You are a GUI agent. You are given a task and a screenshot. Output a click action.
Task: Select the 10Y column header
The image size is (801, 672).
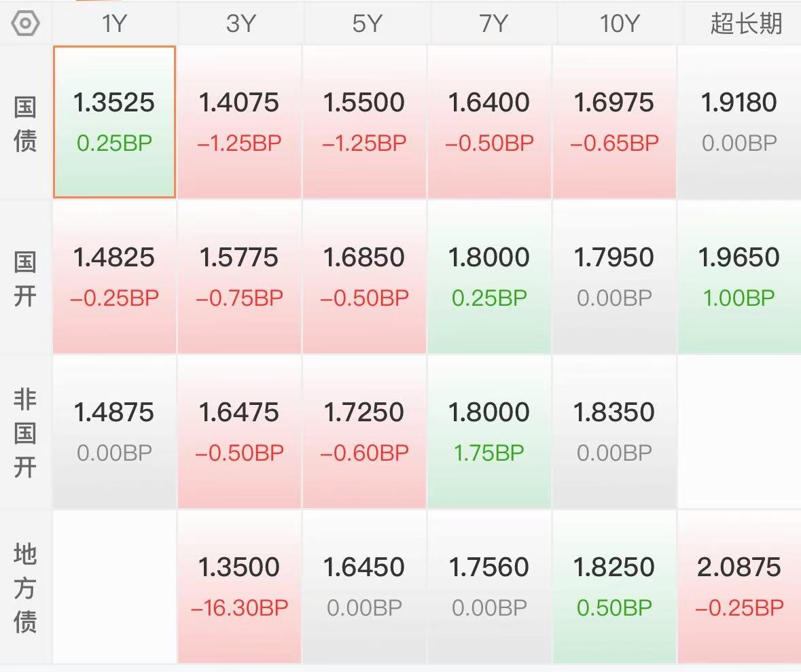click(x=619, y=24)
